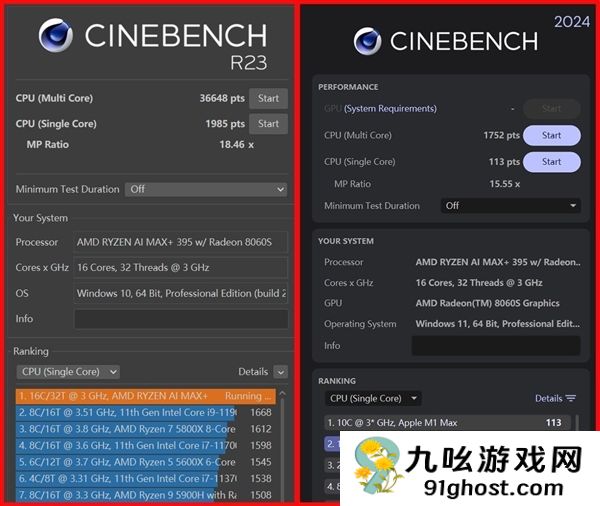Start the R23 CPU Multi Core test
600x506 pixels.
point(268,98)
